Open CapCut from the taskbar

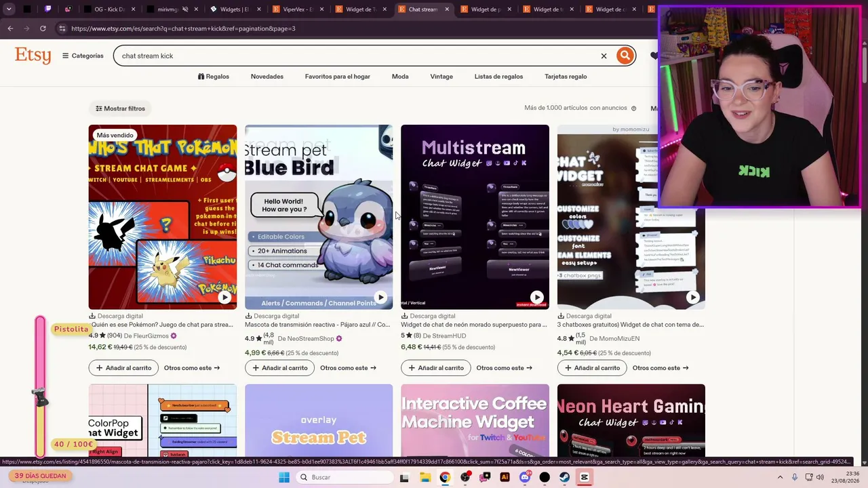[584, 477]
